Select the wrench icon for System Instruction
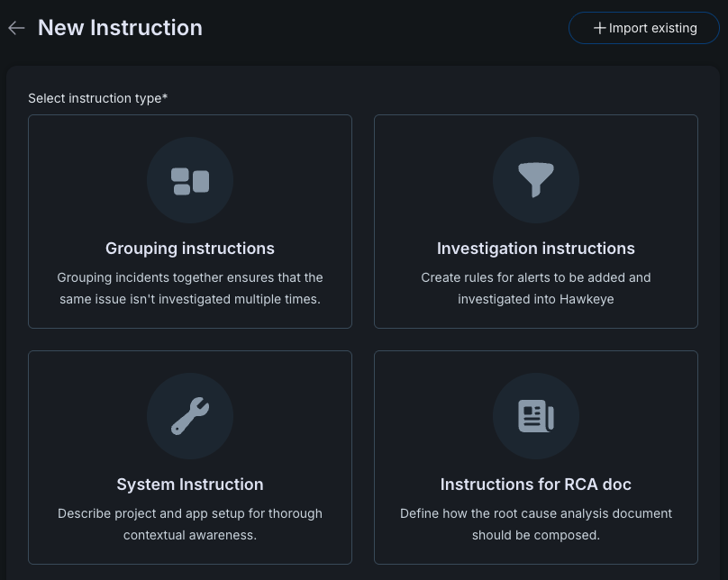The image size is (728, 580). click(189, 416)
